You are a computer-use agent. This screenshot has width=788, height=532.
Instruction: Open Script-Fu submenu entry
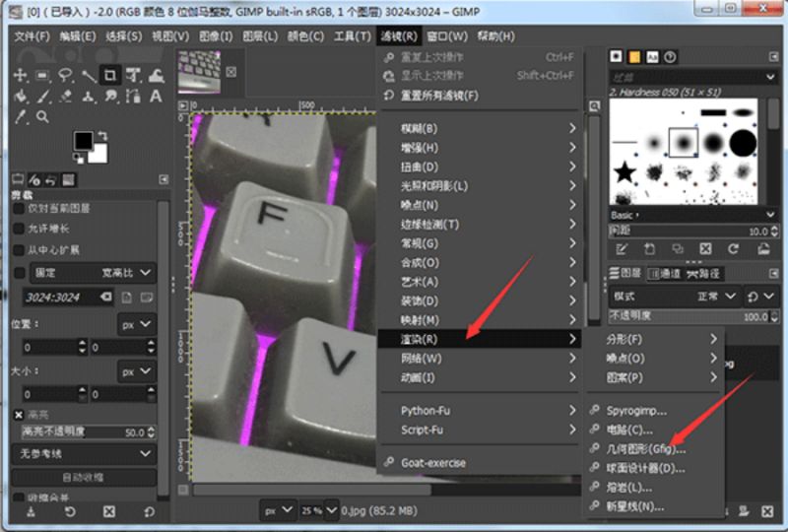click(x=479, y=431)
